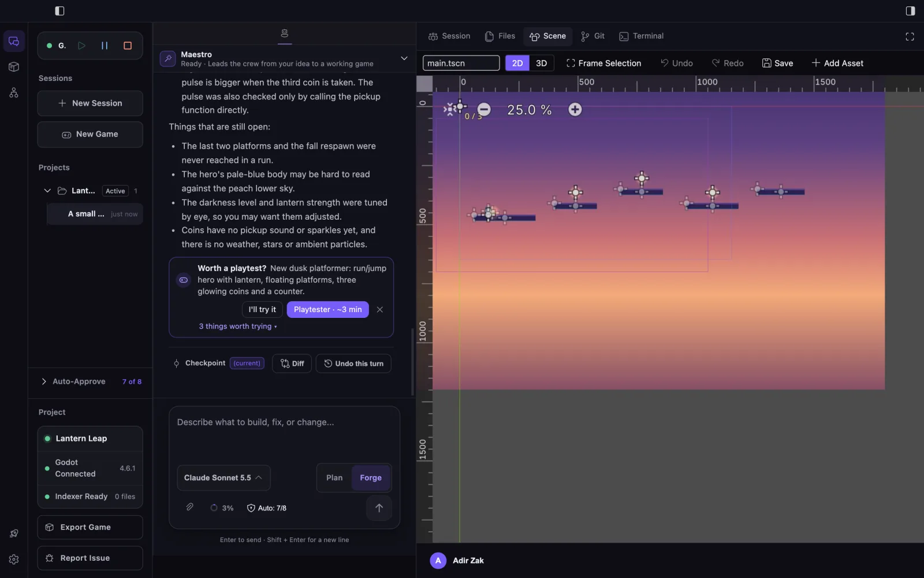The width and height of the screenshot is (924, 578).
Task: Open the checkpoint Diff
Action: click(292, 364)
